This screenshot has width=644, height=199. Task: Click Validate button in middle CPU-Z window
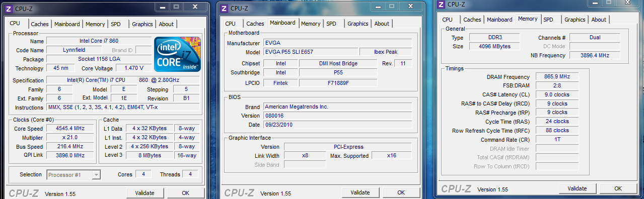[360, 192]
